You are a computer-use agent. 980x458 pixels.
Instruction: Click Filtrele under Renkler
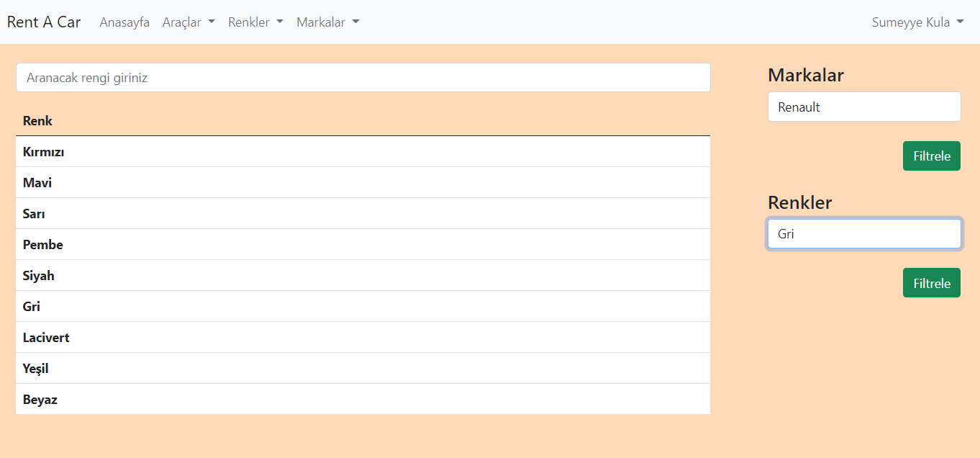click(x=931, y=282)
